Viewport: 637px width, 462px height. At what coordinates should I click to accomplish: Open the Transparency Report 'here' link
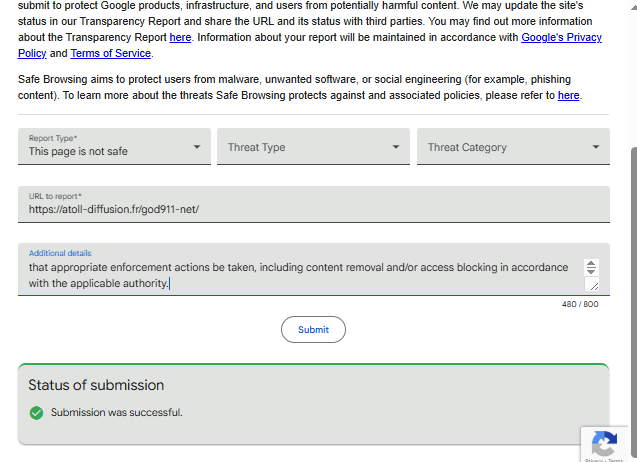click(180, 37)
